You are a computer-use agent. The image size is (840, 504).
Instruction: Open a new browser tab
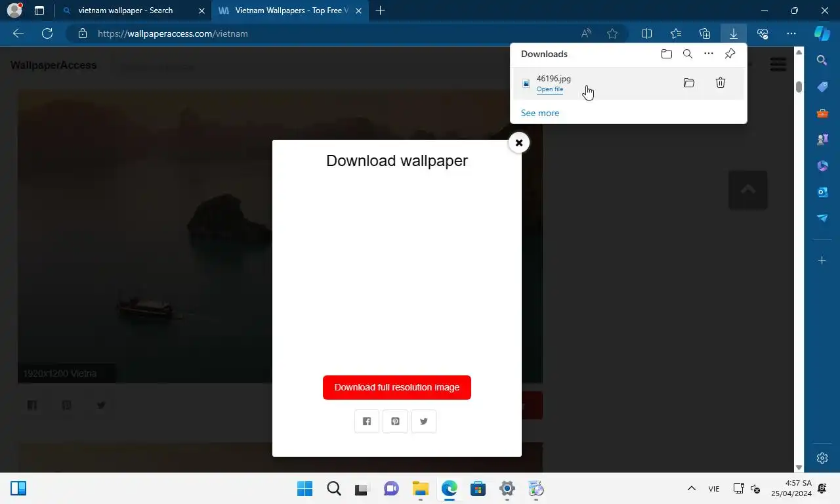pos(380,10)
